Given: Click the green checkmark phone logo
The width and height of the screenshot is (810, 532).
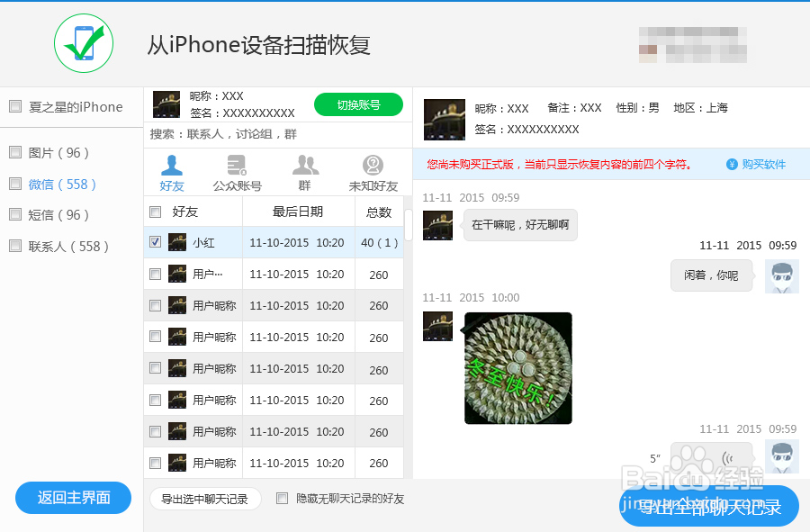Looking at the screenshot, I should tap(84, 43).
